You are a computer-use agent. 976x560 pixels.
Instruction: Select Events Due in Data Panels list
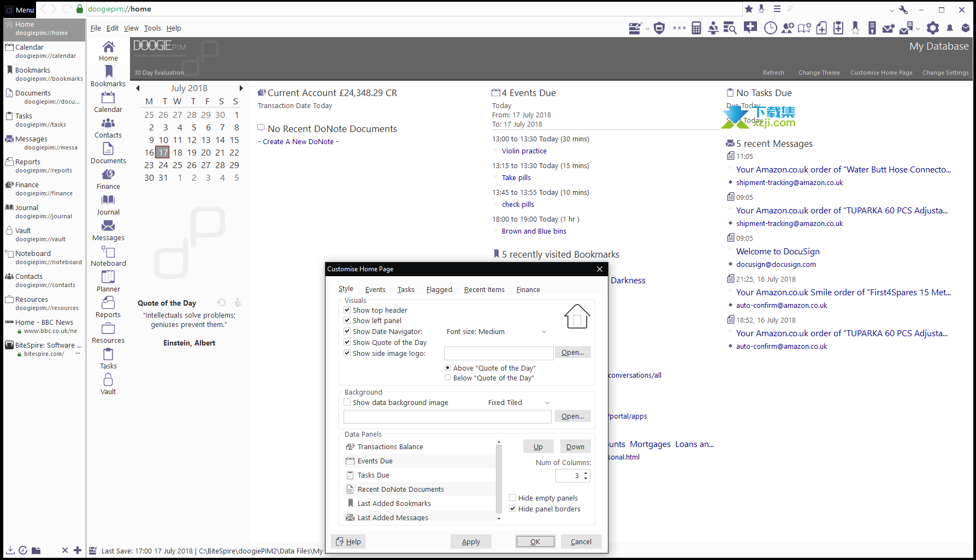click(419, 461)
